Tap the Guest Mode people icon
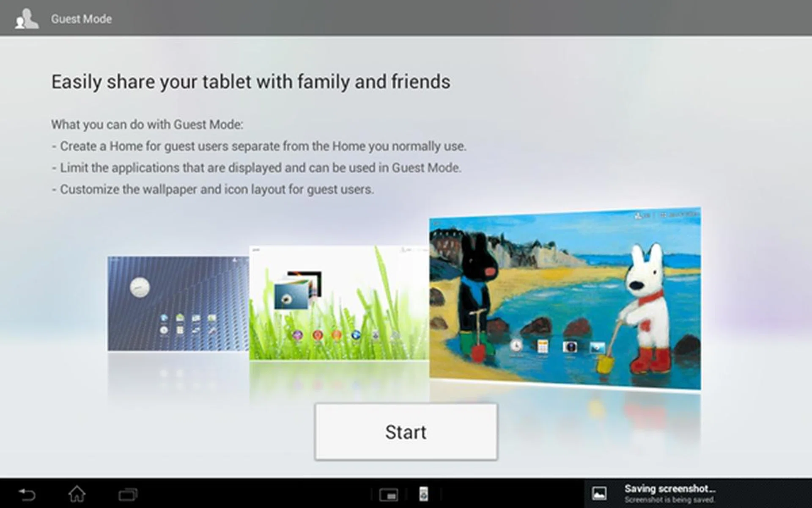This screenshot has height=508, width=812. [x=27, y=19]
